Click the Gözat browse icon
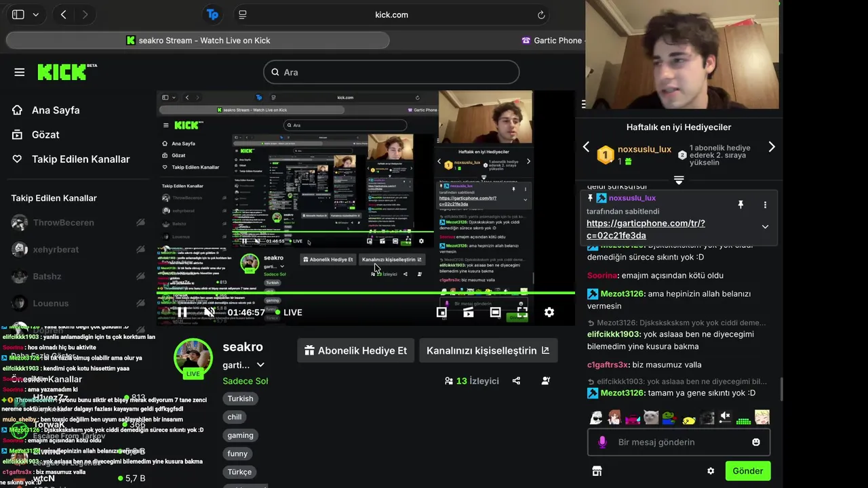868x488 pixels. point(18,134)
